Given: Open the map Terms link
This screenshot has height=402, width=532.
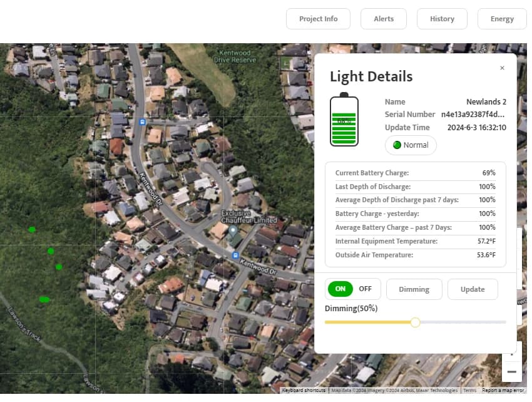Looking at the screenshot, I should pyautogui.click(x=470, y=391).
